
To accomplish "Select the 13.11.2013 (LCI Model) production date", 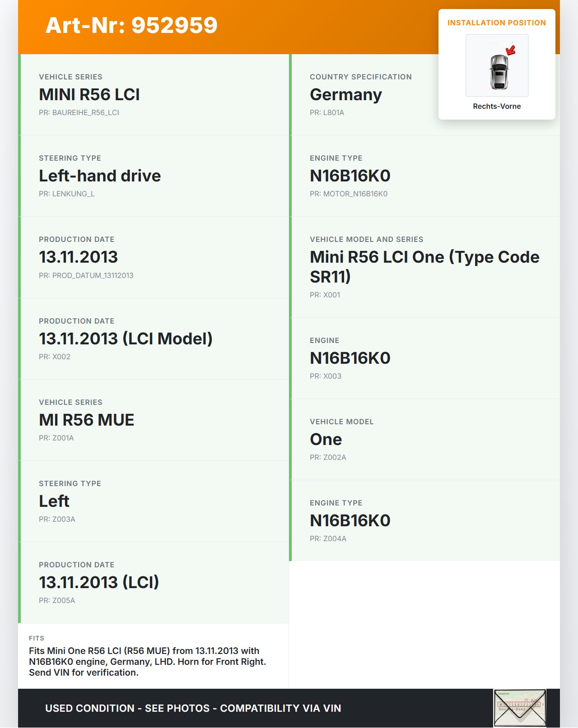I will tap(126, 339).
